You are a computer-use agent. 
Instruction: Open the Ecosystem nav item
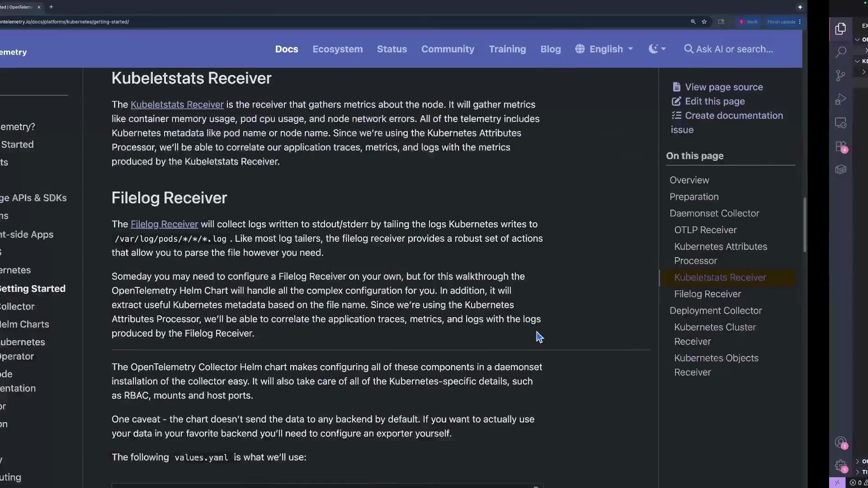(x=338, y=49)
